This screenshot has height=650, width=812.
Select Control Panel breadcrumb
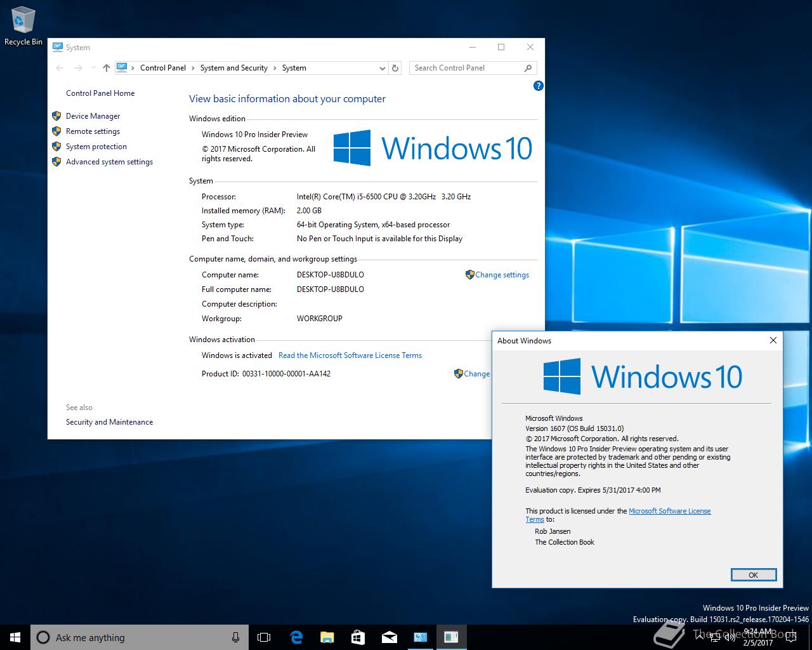[163, 68]
